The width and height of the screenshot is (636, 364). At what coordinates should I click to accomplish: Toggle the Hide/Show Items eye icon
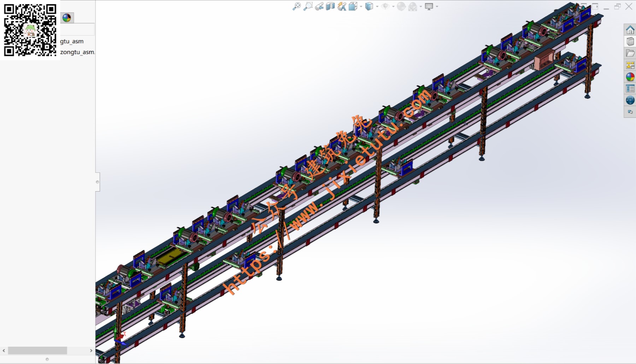pos(385,6)
